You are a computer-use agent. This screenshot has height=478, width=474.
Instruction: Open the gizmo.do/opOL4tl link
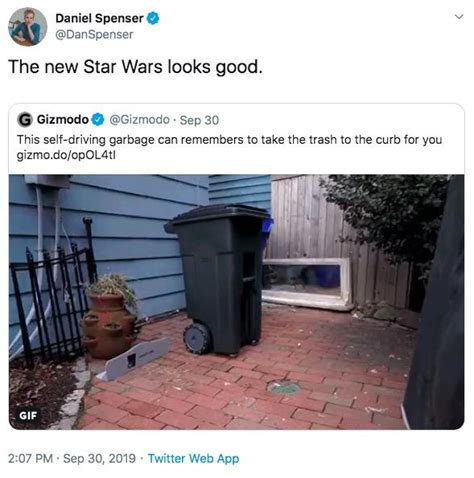pos(66,156)
